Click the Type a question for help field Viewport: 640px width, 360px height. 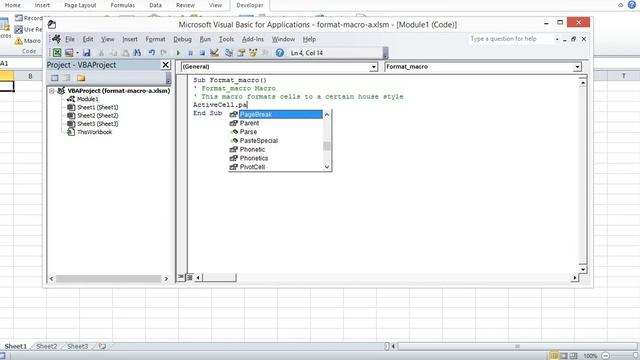point(510,39)
